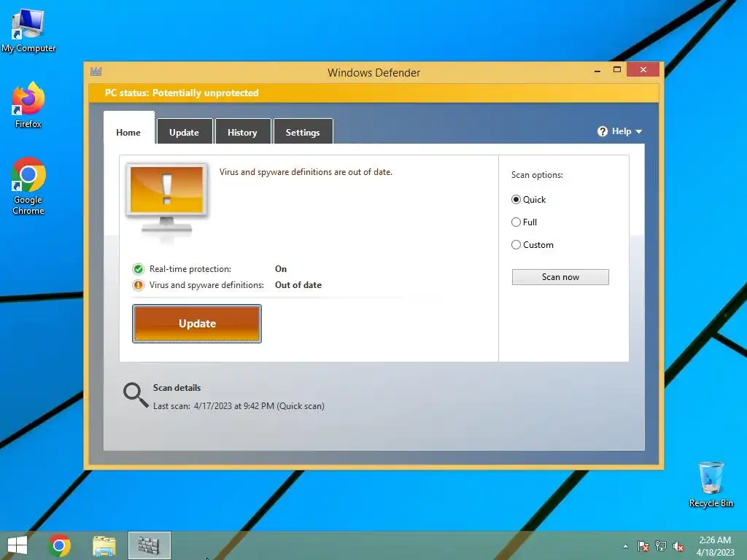
Task: Click the 'Real-time protection:' label
Action: pos(190,269)
